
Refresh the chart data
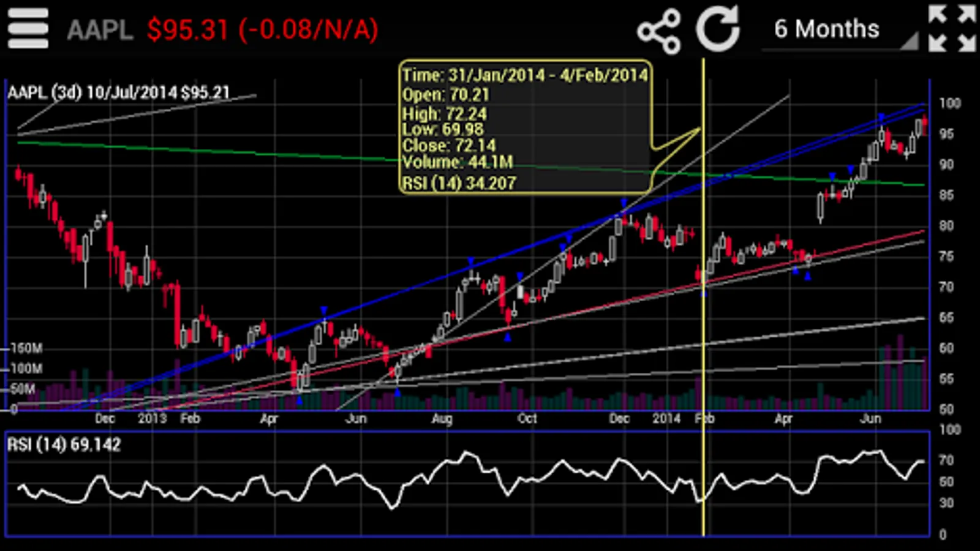coord(718,29)
